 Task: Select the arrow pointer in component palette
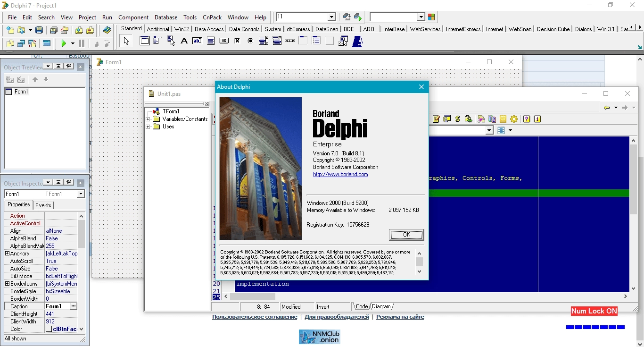tap(126, 41)
